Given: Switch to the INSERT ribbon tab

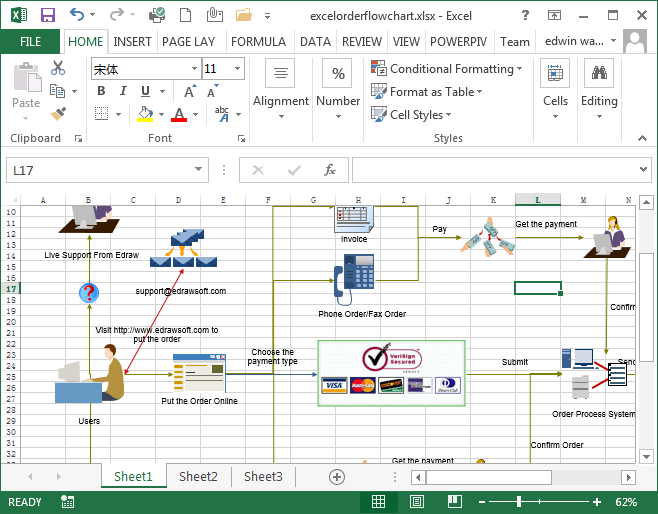Looking at the screenshot, I should [133, 42].
